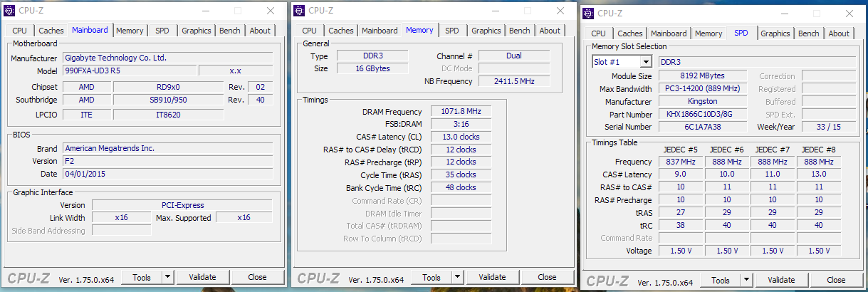
Task: Click Close button in the Memory window
Action: (547, 277)
